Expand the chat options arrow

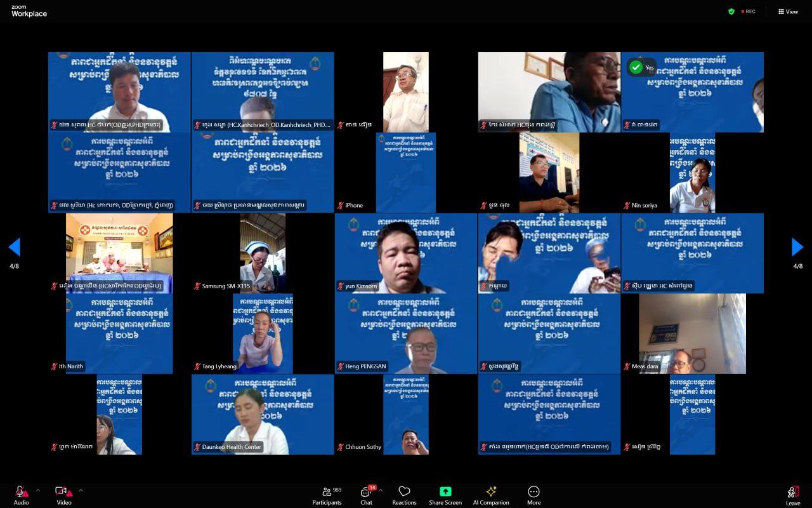(x=380, y=490)
